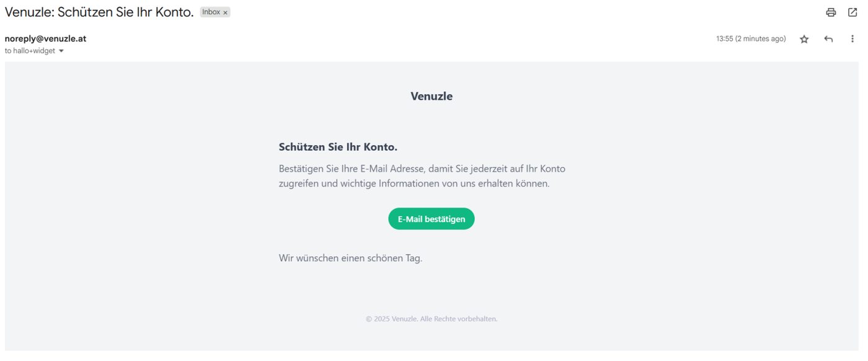Click the E-Mail bestätigen button
This screenshot has width=868, height=361.
click(x=432, y=219)
